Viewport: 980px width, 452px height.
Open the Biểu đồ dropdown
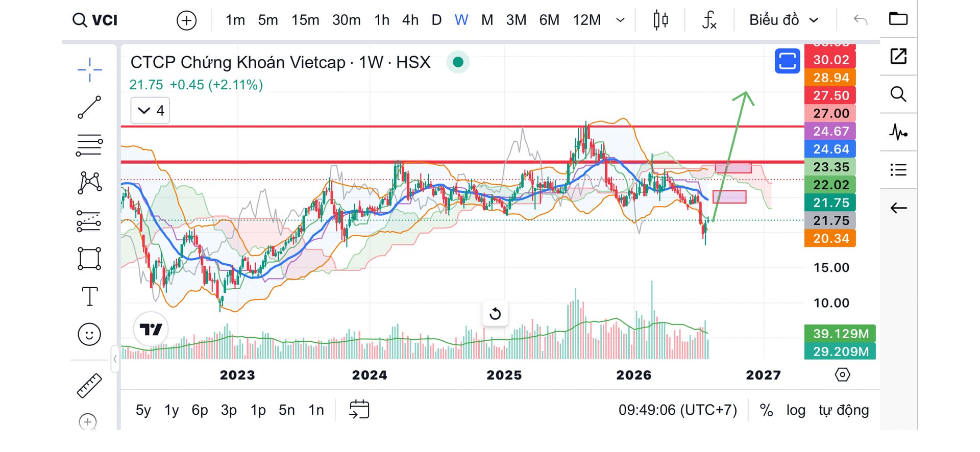(783, 20)
